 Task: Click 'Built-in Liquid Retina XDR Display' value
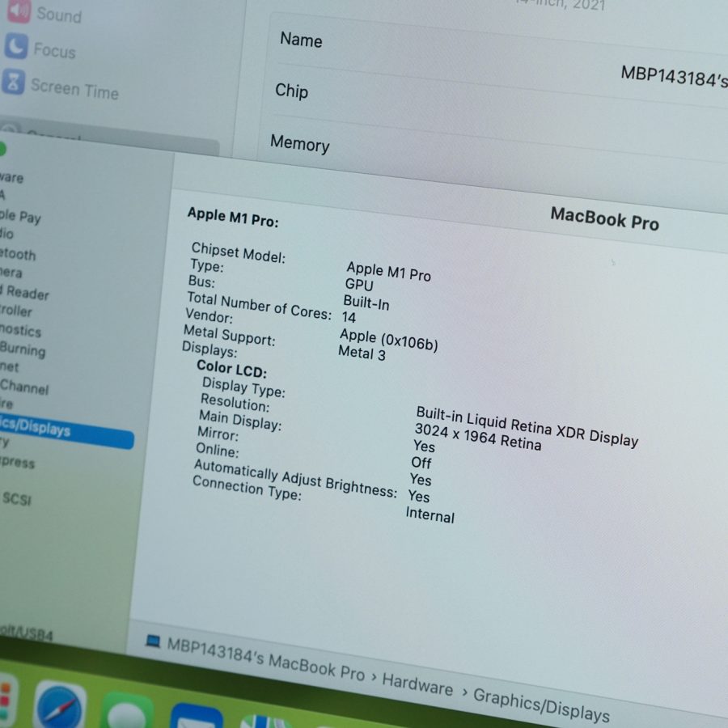coord(527,425)
